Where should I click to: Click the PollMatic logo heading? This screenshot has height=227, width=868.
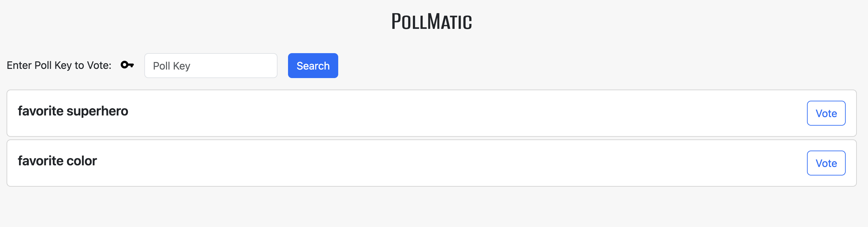pos(432,21)
